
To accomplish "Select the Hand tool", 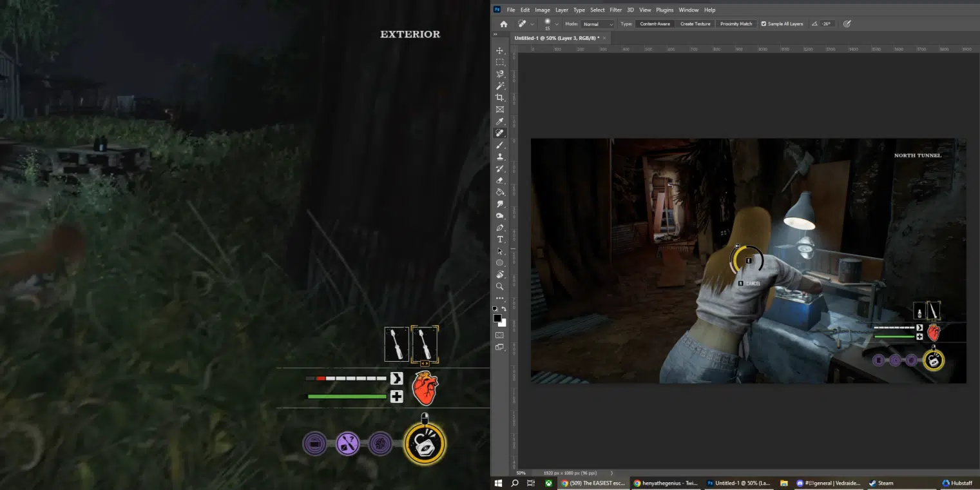I will click(499, 275).
